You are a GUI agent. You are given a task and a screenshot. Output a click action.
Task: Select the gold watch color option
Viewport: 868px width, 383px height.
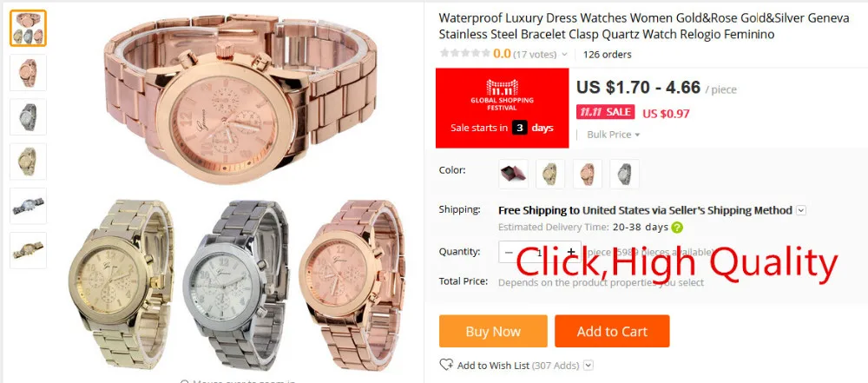point(550,174)
